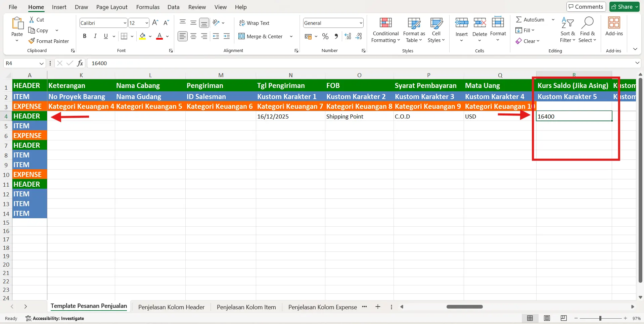Apply the Percent number style
This screenshot has width=644, height=324.
click(x=325, y=36)
